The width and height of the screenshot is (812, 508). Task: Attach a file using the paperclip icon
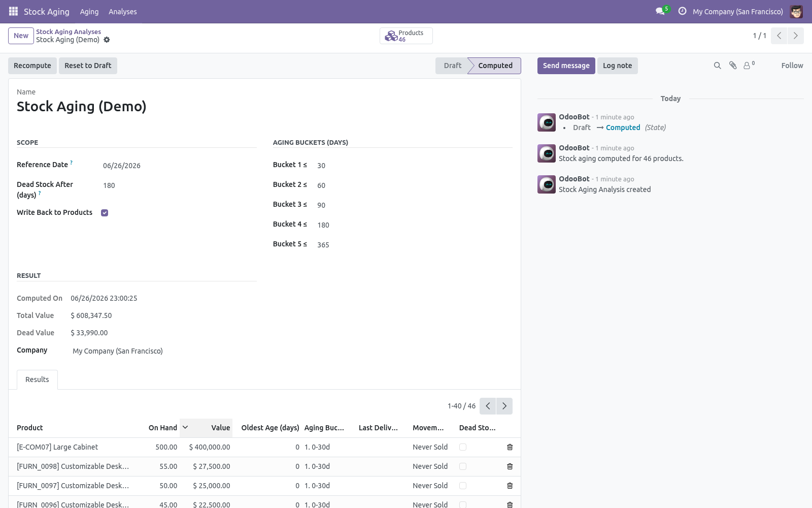click(x=733, y=66)
